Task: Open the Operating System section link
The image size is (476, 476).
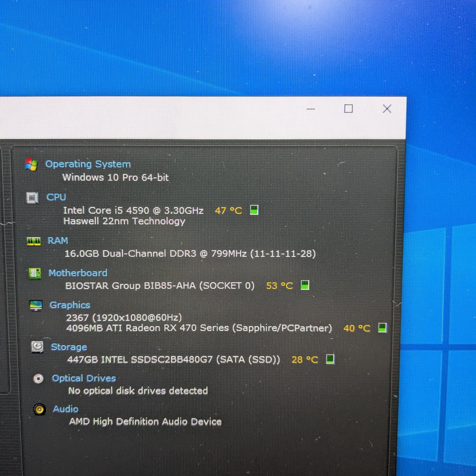Action: (x=88, y=164)
